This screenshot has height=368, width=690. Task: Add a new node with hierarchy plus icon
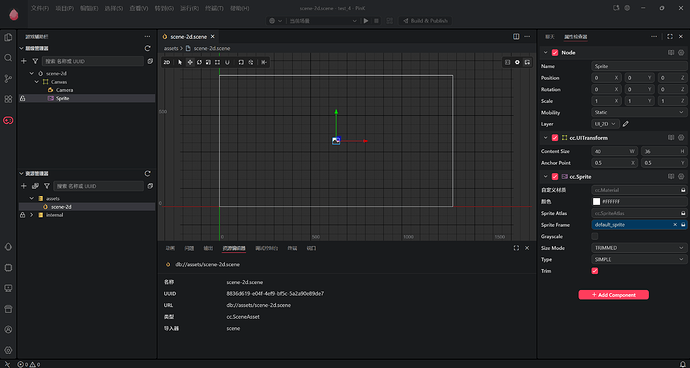[x=24, y=61]
